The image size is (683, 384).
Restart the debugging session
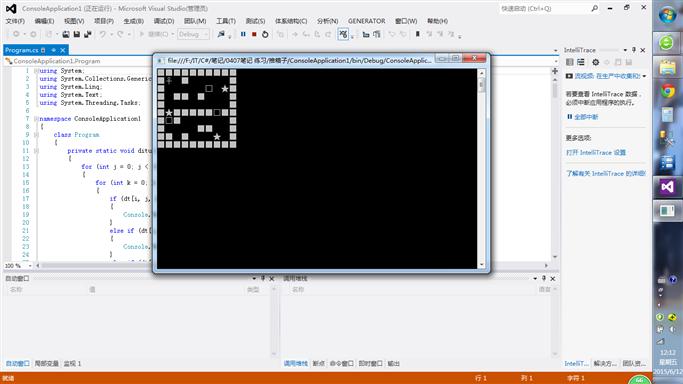tap(265, 34)
